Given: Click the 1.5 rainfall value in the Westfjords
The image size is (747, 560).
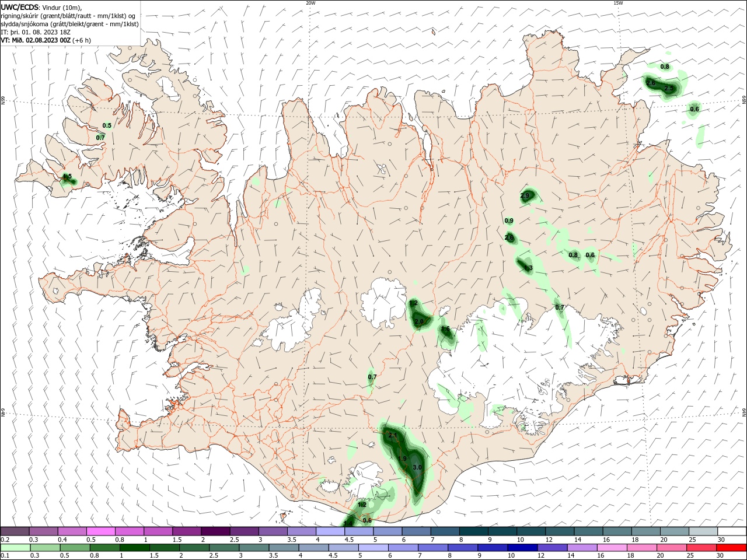Looking at the screenshot, I should click(67, 176).
